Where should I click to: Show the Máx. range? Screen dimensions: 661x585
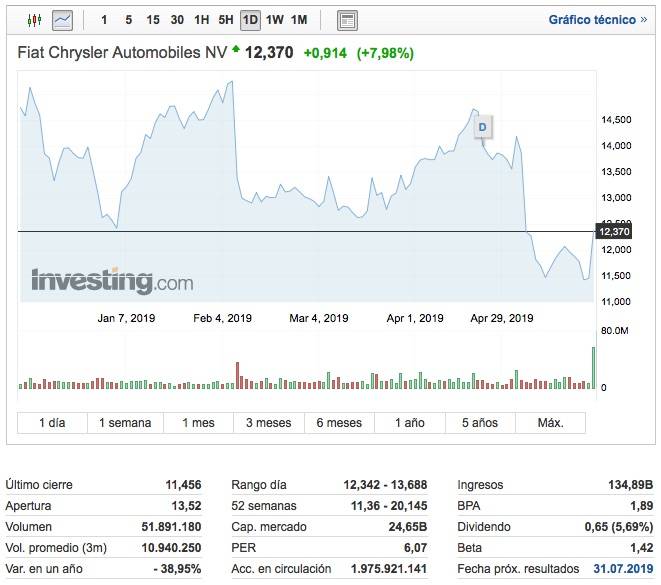pos(551,423)
